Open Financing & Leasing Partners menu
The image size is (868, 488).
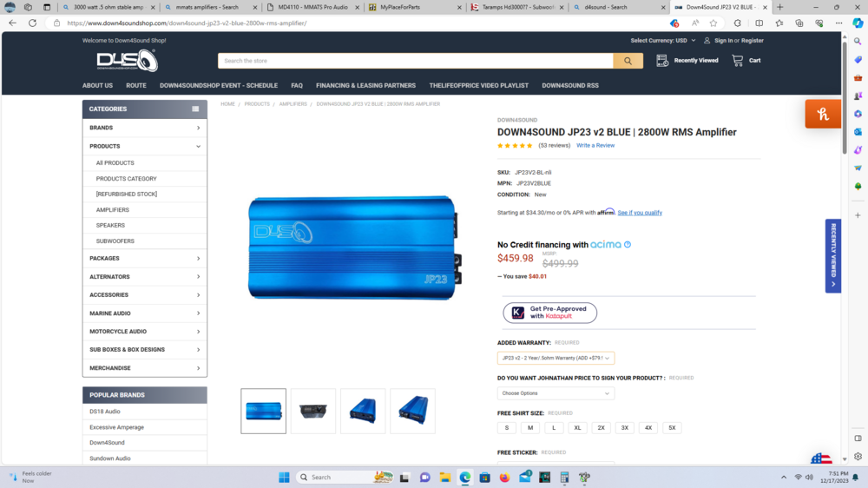tap(365, 86)
